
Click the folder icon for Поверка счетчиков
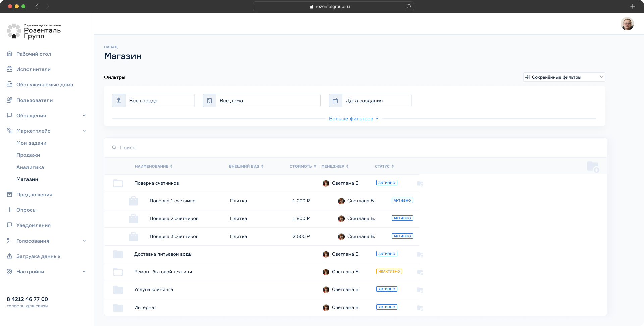(118, 183)
